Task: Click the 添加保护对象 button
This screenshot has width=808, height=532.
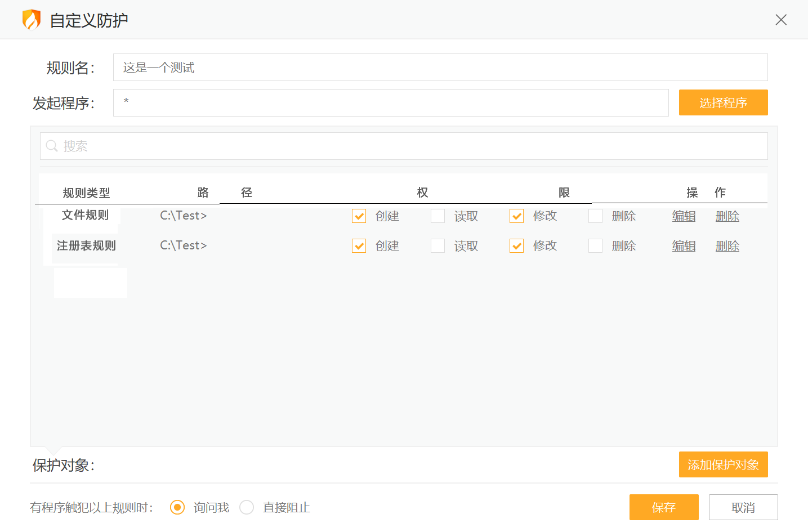Action: (723, 464)
